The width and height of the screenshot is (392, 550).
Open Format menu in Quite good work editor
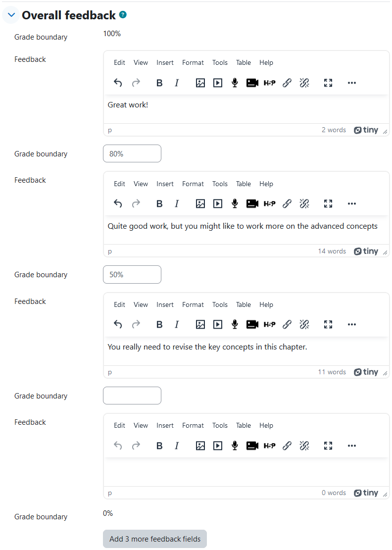193,184
